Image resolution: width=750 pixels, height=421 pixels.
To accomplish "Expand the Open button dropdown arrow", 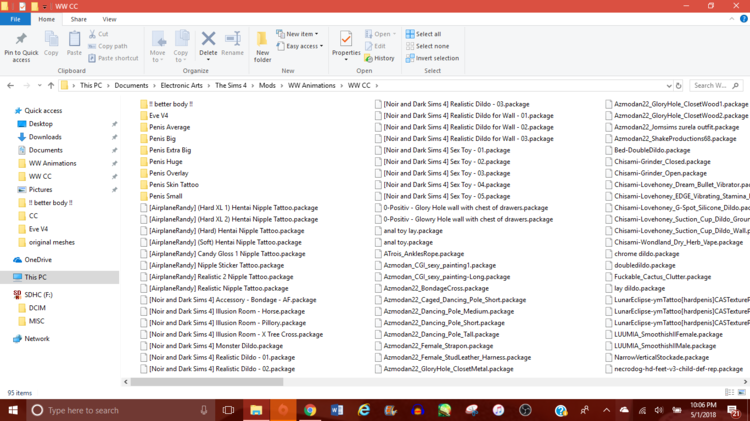I will (x=394, y=34).
